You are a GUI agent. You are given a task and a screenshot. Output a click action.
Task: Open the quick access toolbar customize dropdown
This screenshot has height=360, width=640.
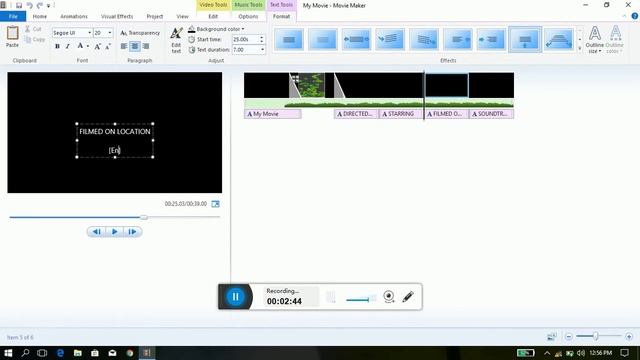click(x=49, y=6)
